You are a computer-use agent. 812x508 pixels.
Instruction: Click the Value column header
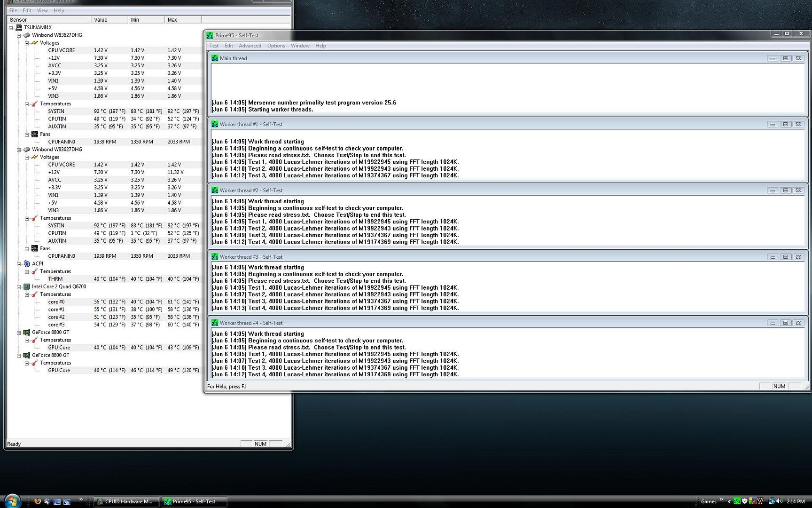point(109,20)
